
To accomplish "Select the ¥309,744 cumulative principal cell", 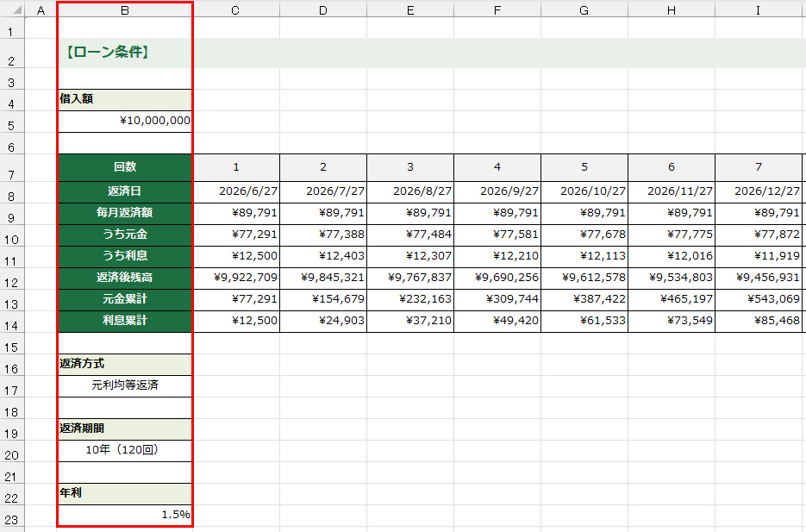I will [x=497, y=300].
